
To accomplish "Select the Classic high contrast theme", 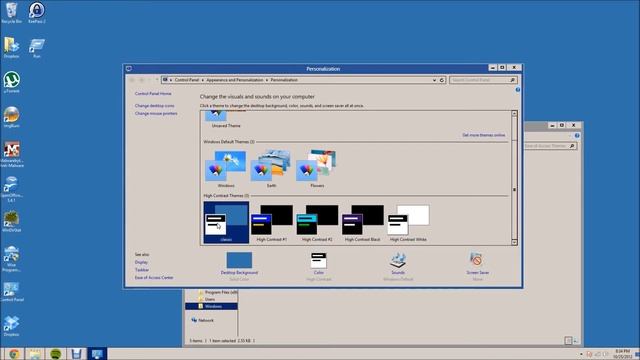I will click(x=226, y=223).
